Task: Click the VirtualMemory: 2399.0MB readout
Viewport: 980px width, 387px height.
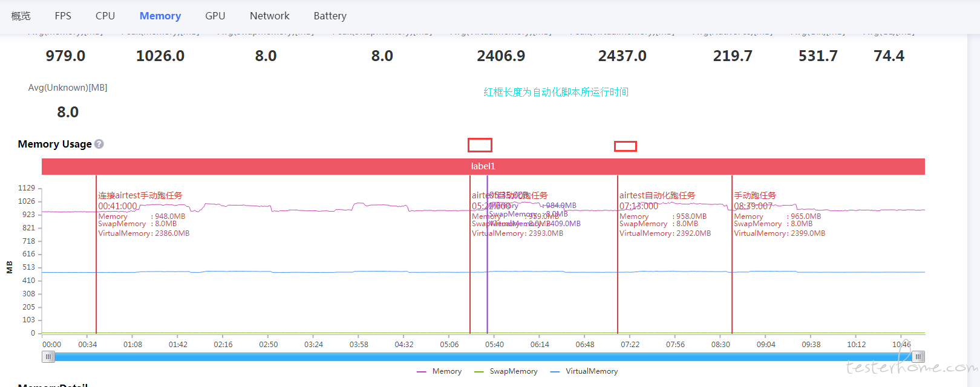Action: 779,233
